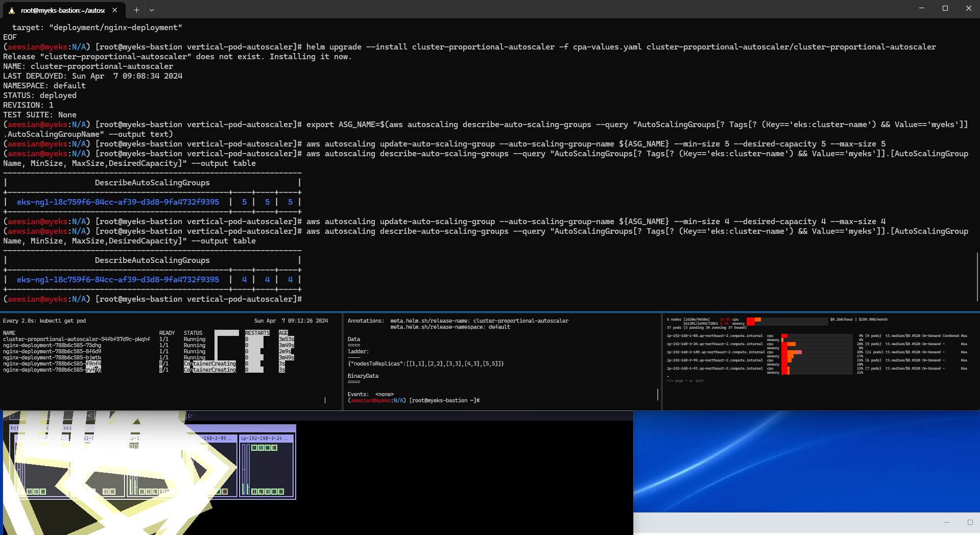Click the 'q: quit' hint in node viewer
The height and width of the screenshot is (535, 980).
pyautogui.click(x=696, y=381)
